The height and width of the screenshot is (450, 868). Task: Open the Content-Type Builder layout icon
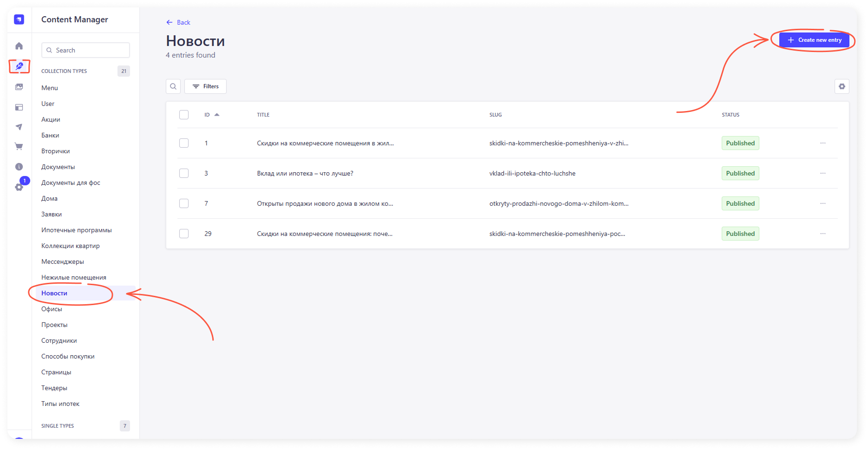tap(19, 107)
